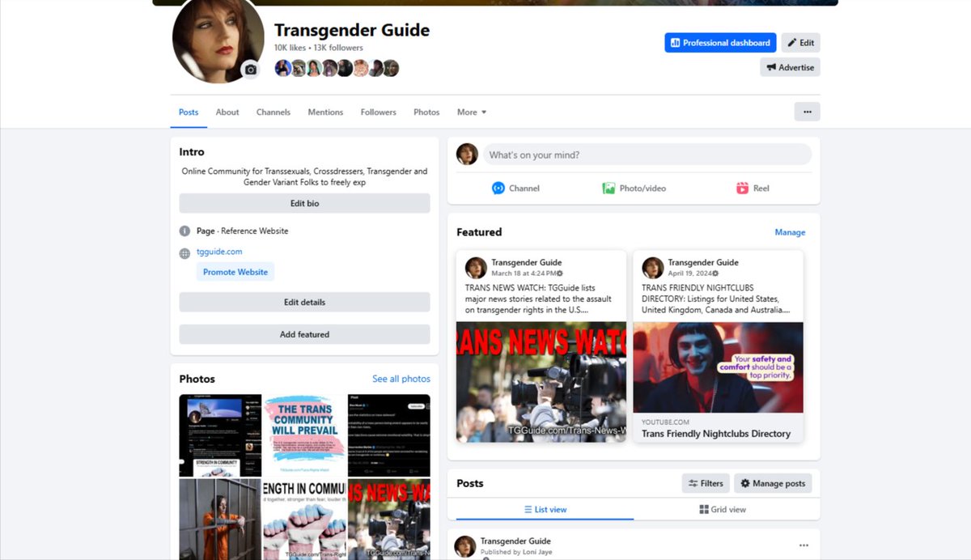
Task: Click the Edit bio button
Action: click(304, 203)
